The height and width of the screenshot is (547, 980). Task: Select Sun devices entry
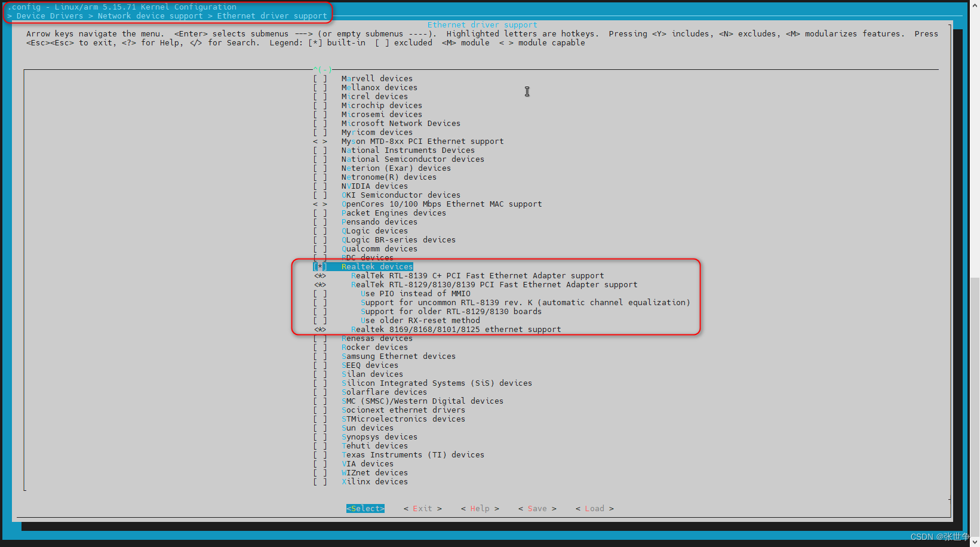[x=367, y=428]
